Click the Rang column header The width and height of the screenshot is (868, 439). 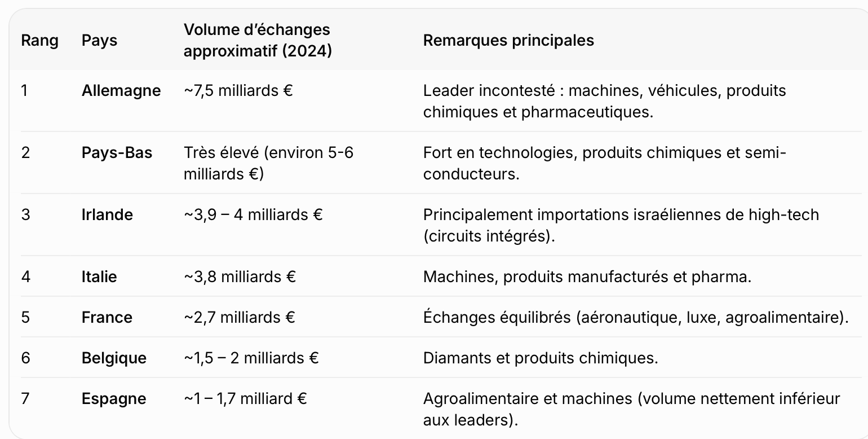tap(39, 41)
